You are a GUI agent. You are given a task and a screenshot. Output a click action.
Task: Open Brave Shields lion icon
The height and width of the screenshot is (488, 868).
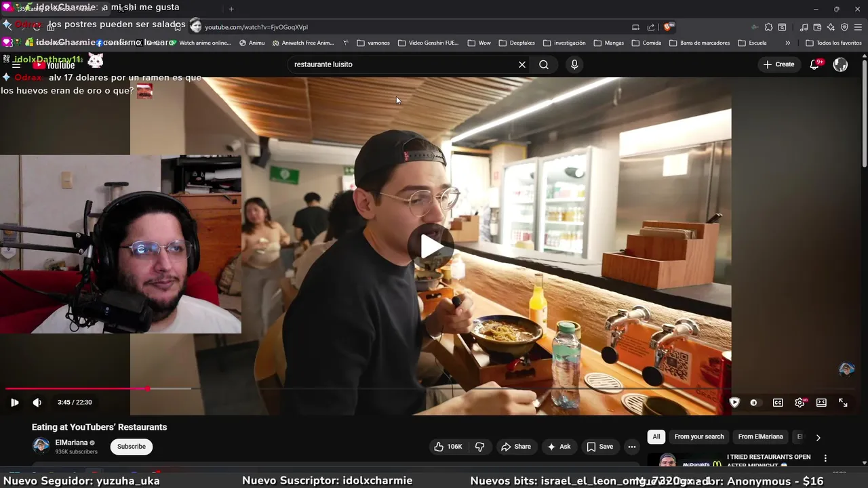[x=668, y=27]
